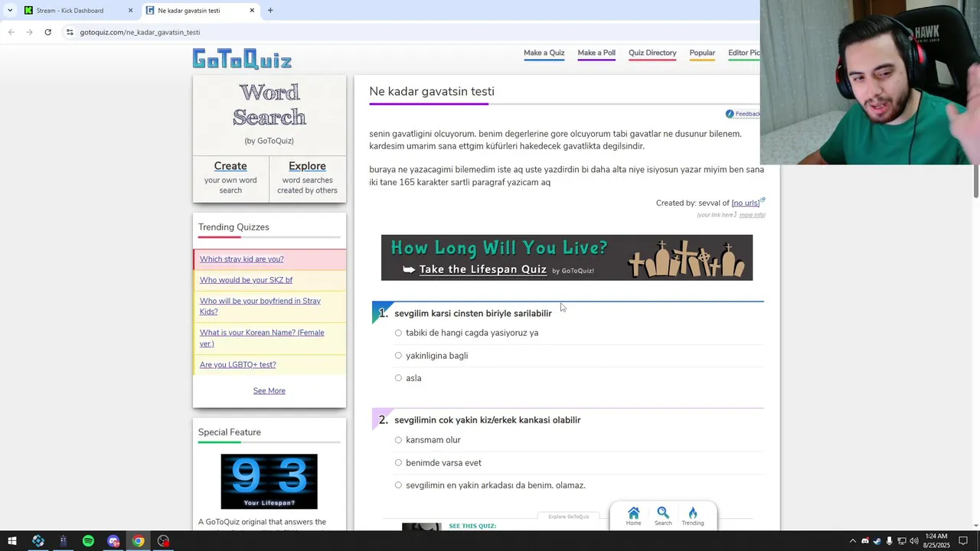Viewport: 980px width, 551px height.
Task: Select 'tabiki de hangi cagda yasiyoruz ya'
Action: (x=398, y=333)
